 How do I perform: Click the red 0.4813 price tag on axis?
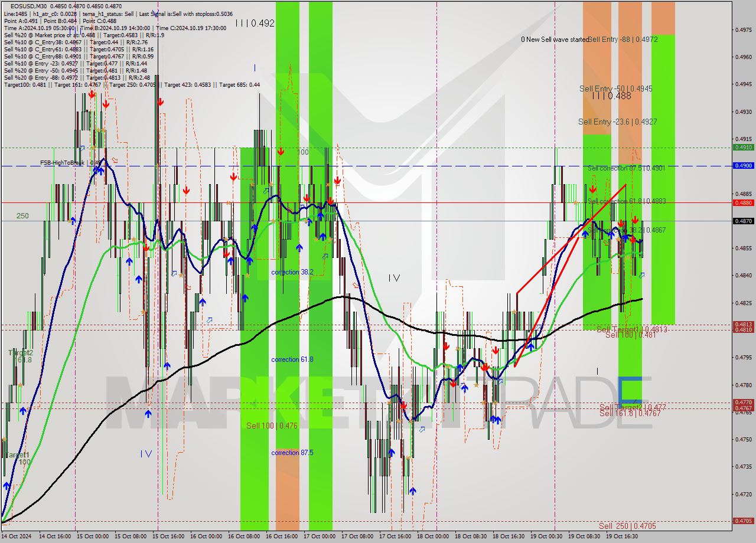tap(743, 324)
